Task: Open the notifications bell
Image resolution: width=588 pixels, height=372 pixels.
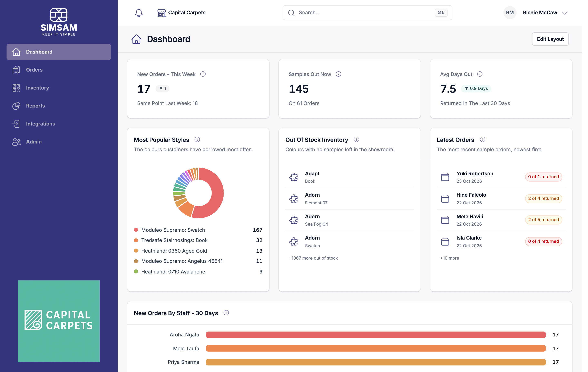Action: coord(139,13)
